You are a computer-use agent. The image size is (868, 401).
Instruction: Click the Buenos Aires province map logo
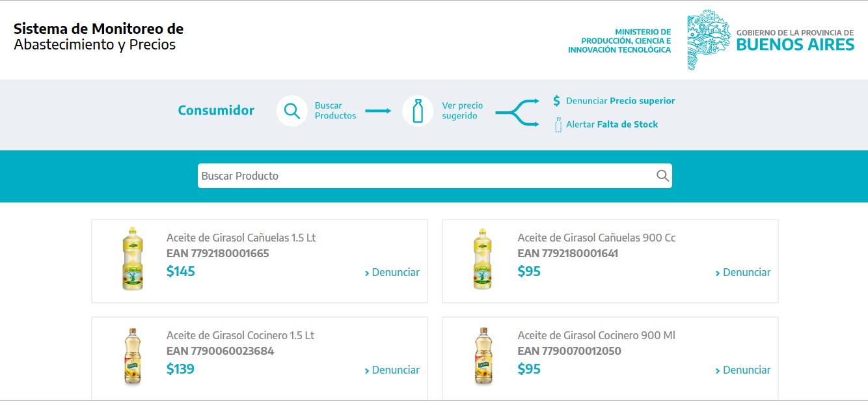pos(709,39)
